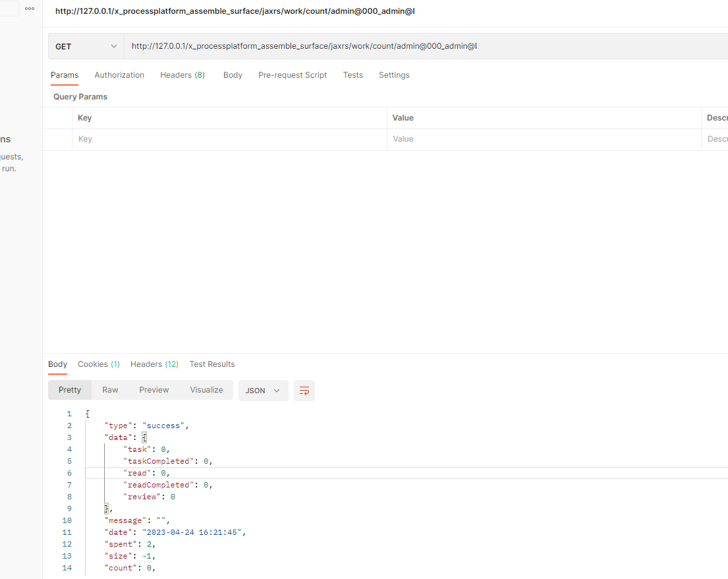Image resolution: width=728 pixels, height=579 pixels.
Task: Open the Test Results tab
Action: pyautogui.click(x=212, y=364)
